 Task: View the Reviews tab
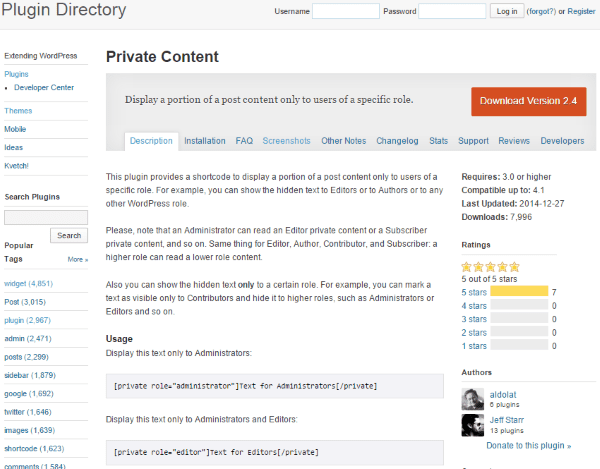click(x=514, y=141)
